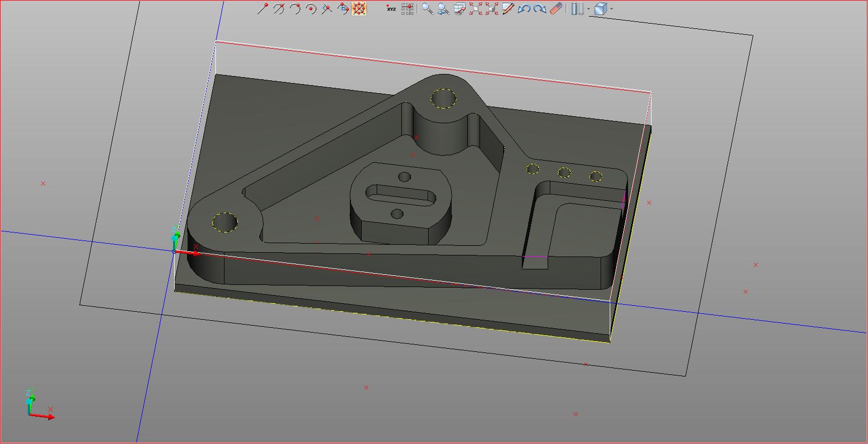Fit the selected solid to view
The height and width of the screenshot is (444, 868).
(491, 9)
